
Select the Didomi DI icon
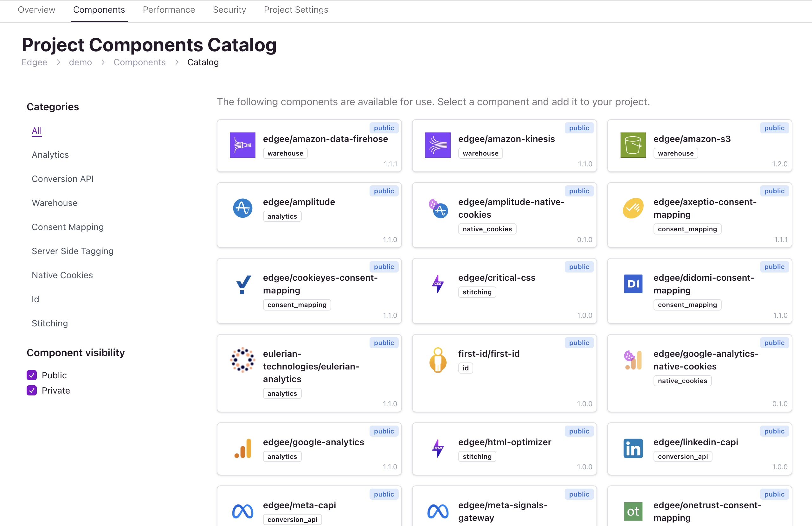[x=633, y=284]
